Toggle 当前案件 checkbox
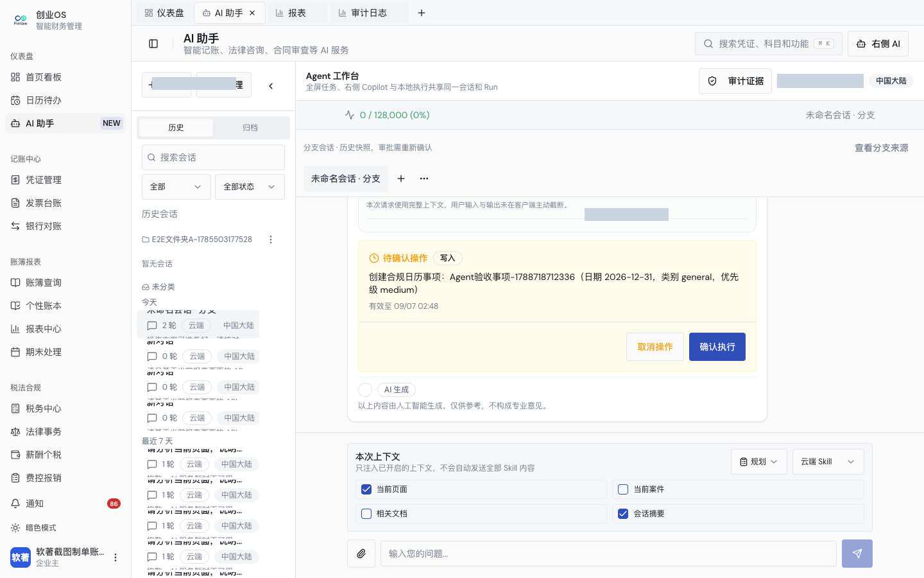This screenshot has width=924, height=578. (623, 489)
